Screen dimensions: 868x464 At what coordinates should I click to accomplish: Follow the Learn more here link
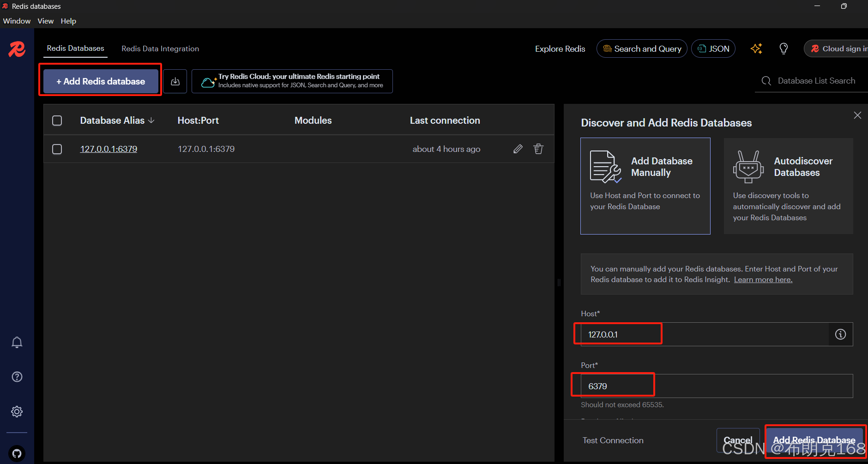(763, 280)
